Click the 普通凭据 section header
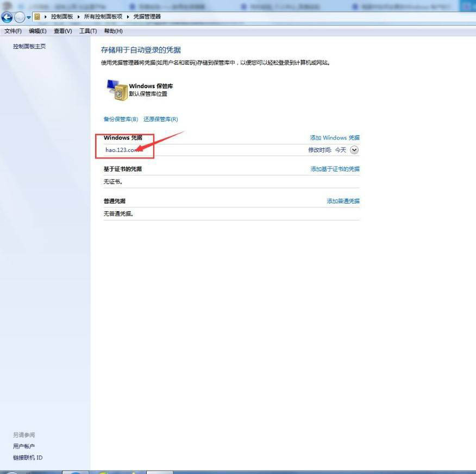Viewport: 476px width, 474px height. pyautogui.click(x=115, y=201)
